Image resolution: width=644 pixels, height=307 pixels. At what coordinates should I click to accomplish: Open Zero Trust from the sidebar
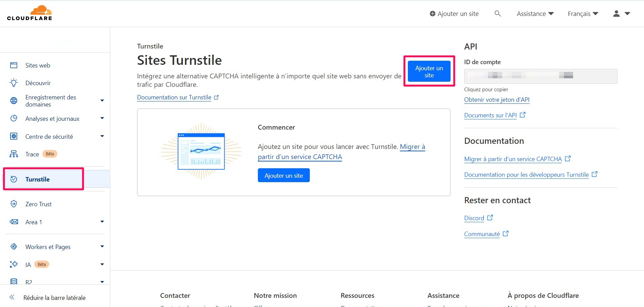(x=38, y=204)
